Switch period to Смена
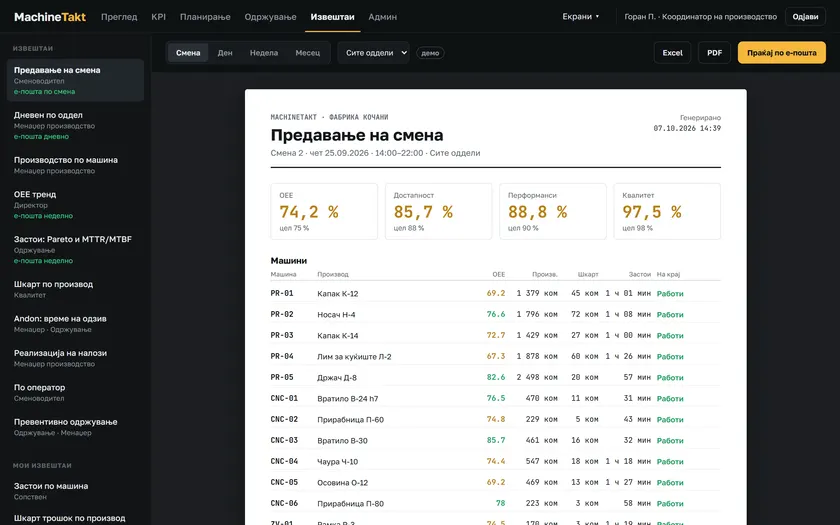Image resolution: width=840 pixels, height=525 pixels. coord(188,52)
